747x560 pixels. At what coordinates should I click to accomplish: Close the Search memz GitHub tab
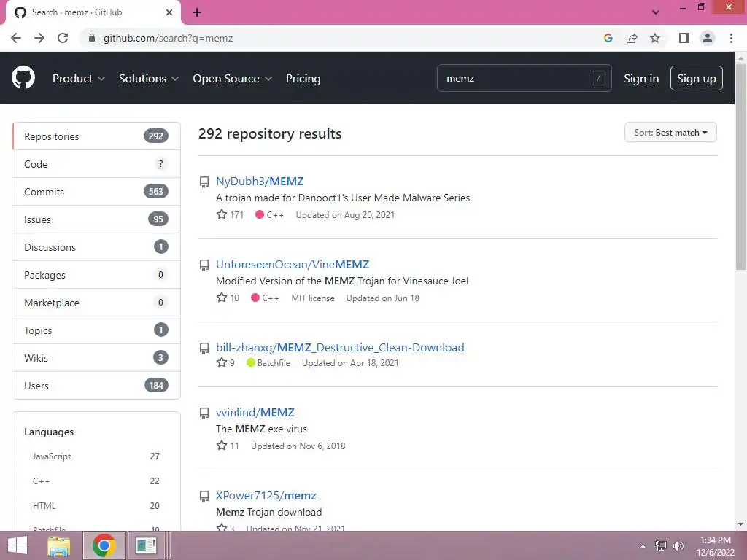click(x=169, y=12)
